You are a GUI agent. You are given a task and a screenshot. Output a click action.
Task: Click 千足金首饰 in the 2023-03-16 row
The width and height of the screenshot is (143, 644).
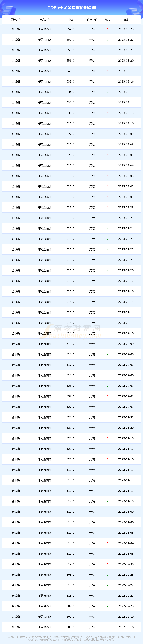(45, 82)
